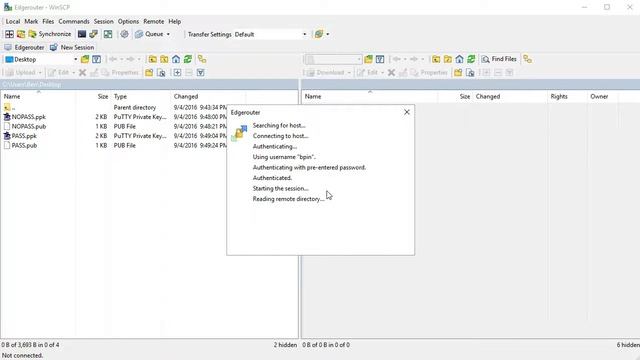Open the Remote menu
The width and height of the screenshot is (640, 360).
153,21
